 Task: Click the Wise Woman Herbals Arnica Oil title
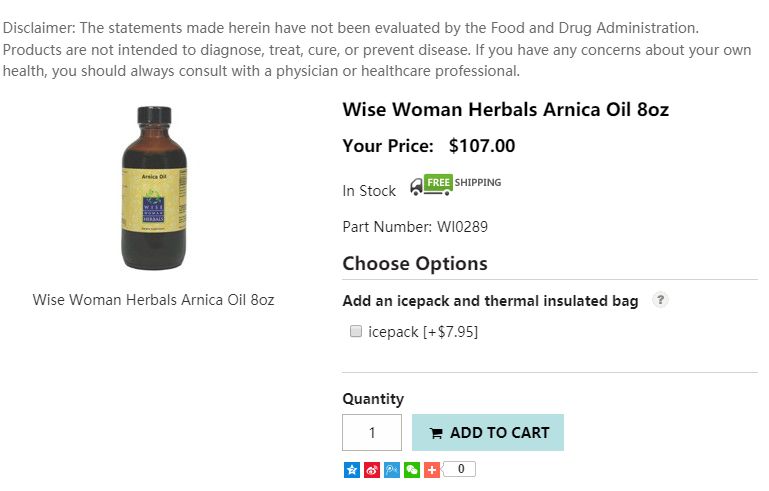[x=505, y=110]
